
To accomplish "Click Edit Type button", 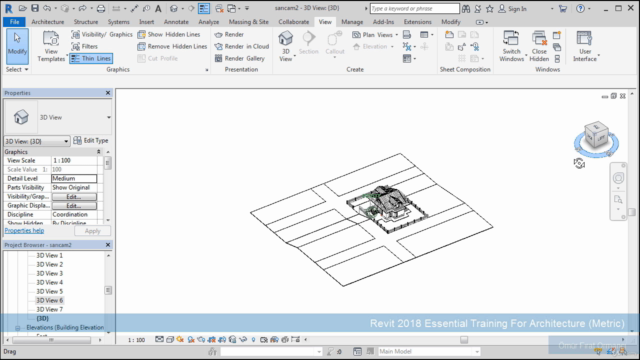I will click(91, 141).
